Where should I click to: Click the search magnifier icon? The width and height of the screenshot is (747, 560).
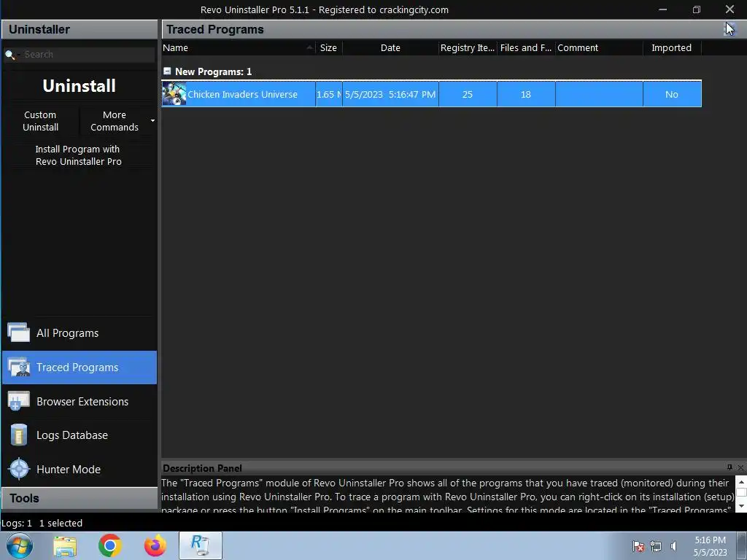coord(9,55)
